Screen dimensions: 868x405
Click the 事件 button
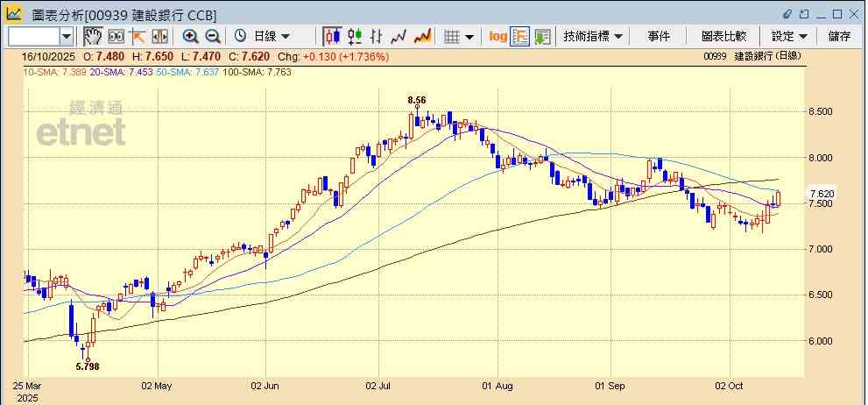[659, 36]
